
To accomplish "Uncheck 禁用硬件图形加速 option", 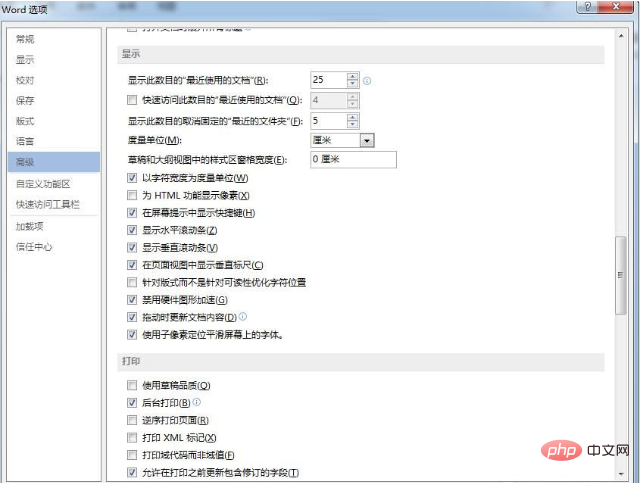I will coord(133,300).
